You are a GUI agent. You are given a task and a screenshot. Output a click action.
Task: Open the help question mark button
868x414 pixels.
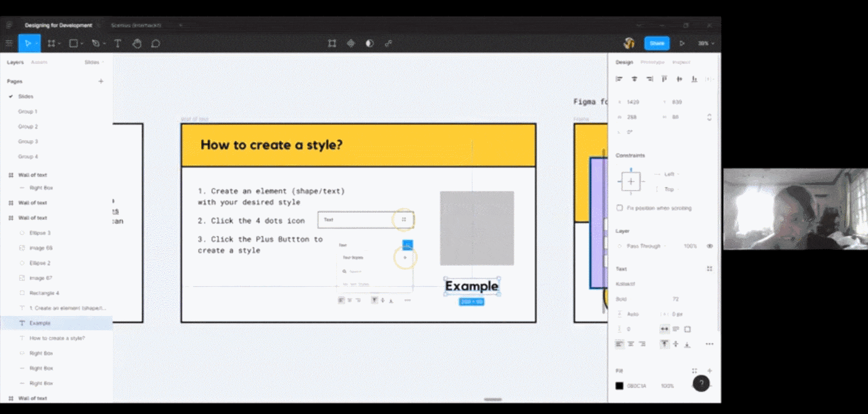click(701, 384)
